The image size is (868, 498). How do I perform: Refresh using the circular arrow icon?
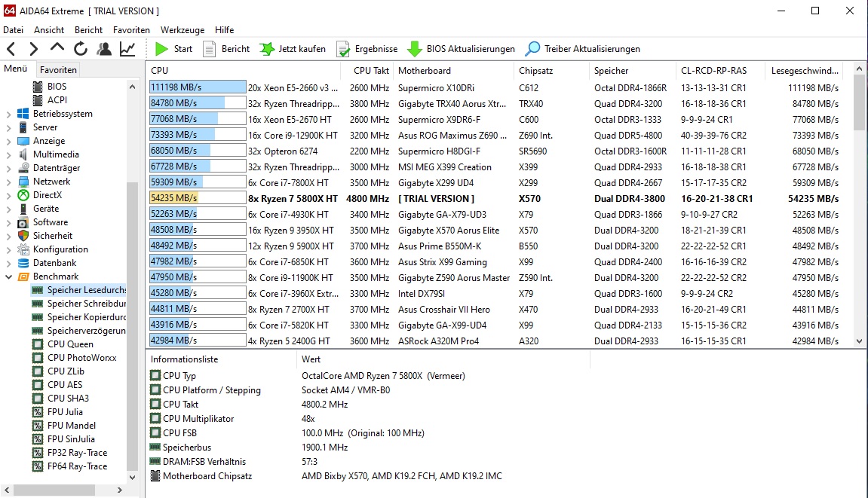pyautogui.click(x=81, y=49)
